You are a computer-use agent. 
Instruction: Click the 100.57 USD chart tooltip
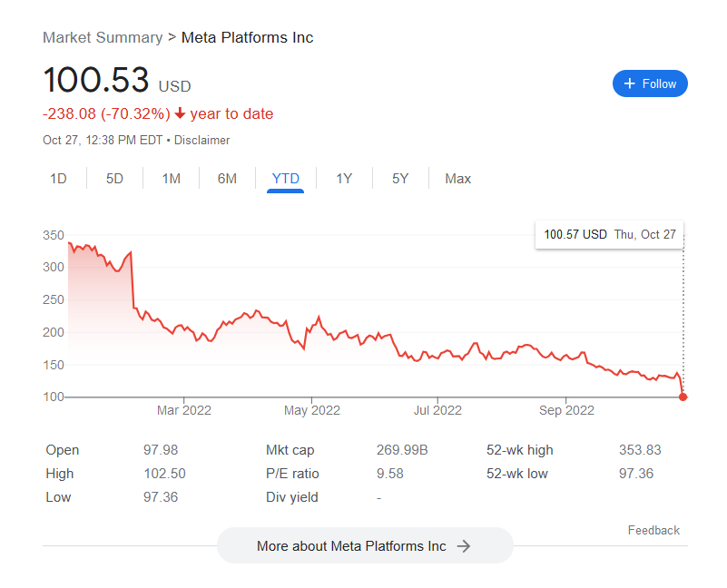click(609, 235)
